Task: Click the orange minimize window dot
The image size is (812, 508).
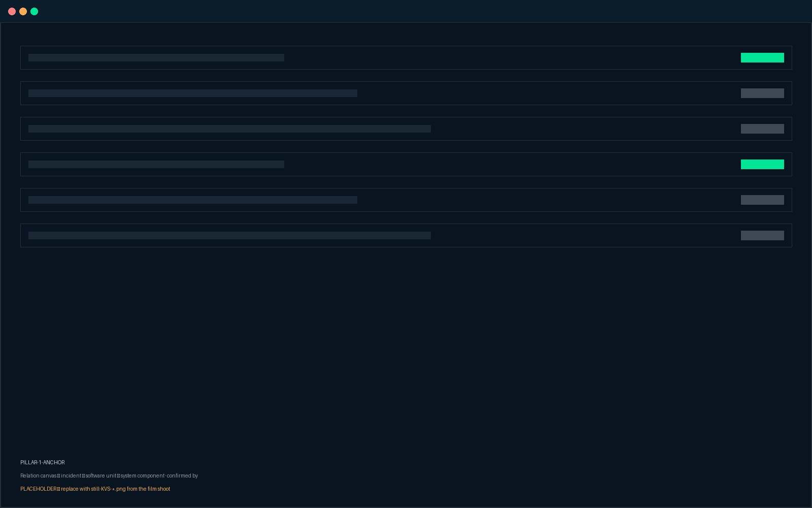Action: (23, 11)
